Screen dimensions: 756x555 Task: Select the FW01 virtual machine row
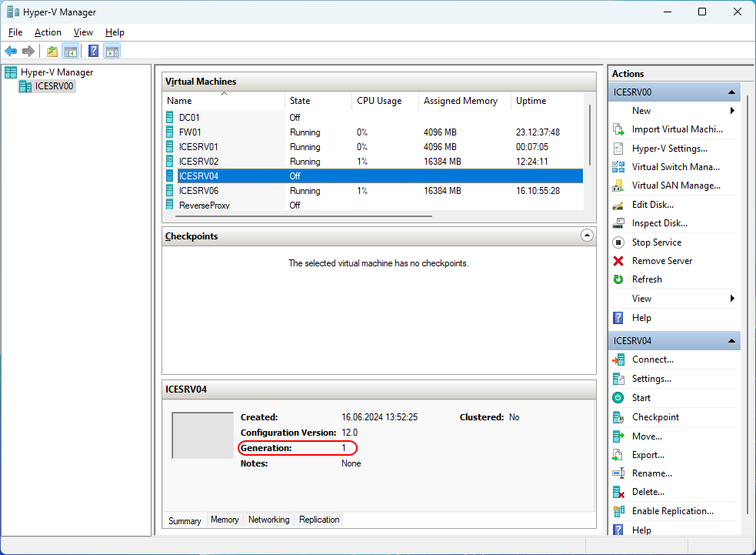click(x=373, y=132)
